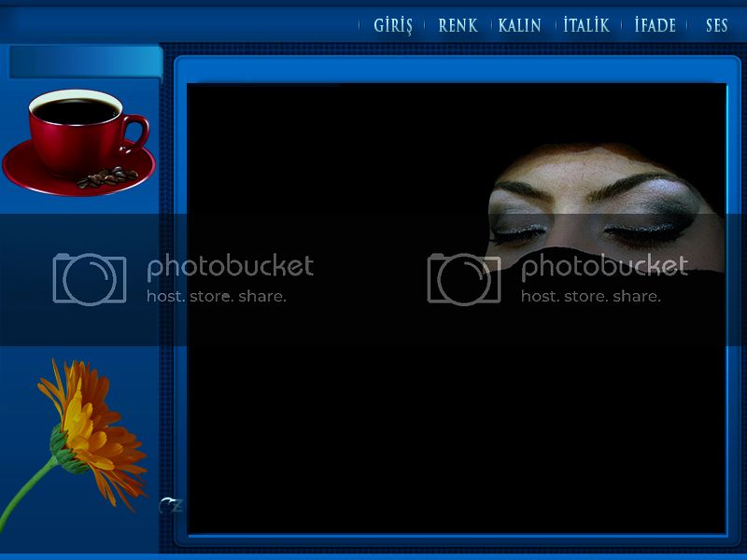Viewport: 747px width, 560px height.
Task: Click left 'host. store. share.' tagline
Action: point(216,297)
